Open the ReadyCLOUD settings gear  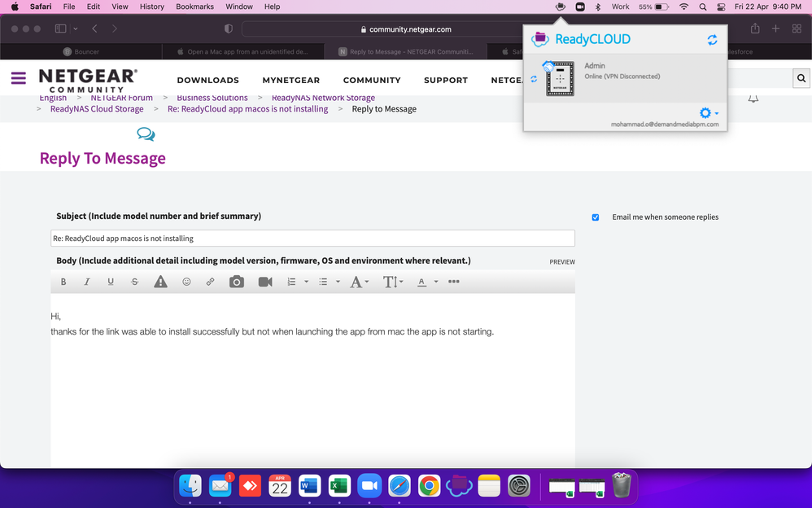point(705,112)
